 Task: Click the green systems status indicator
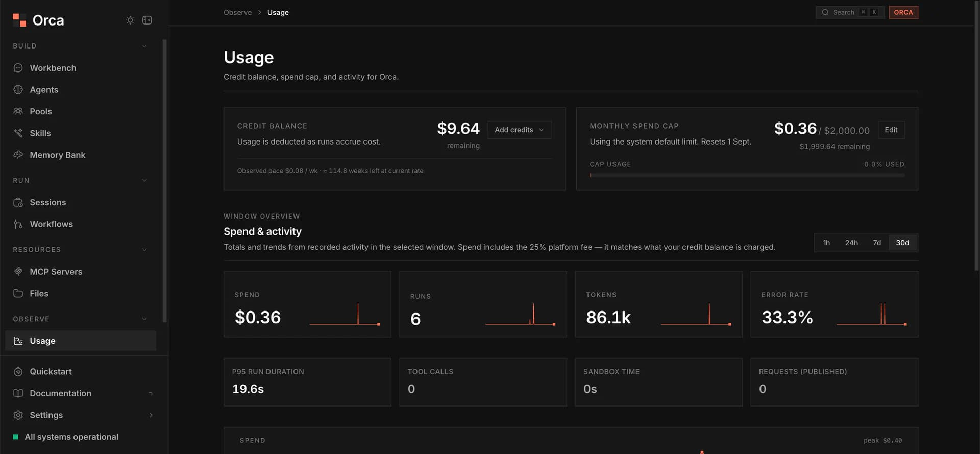[x=15, y=437]
